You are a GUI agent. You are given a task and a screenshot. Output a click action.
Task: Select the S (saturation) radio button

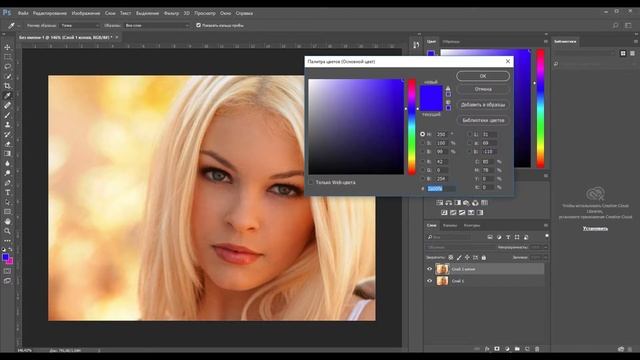422,143
